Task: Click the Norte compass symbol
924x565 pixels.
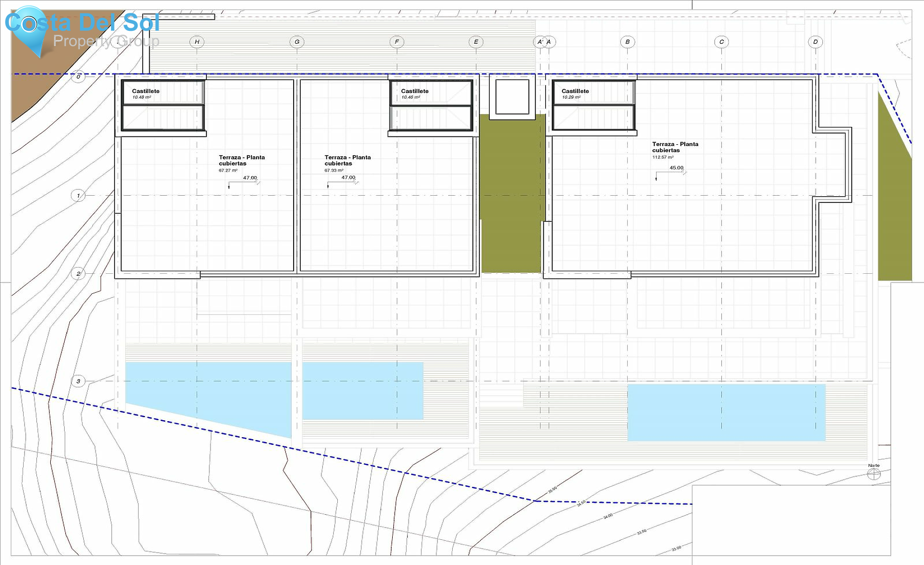Action: point(874,474)
